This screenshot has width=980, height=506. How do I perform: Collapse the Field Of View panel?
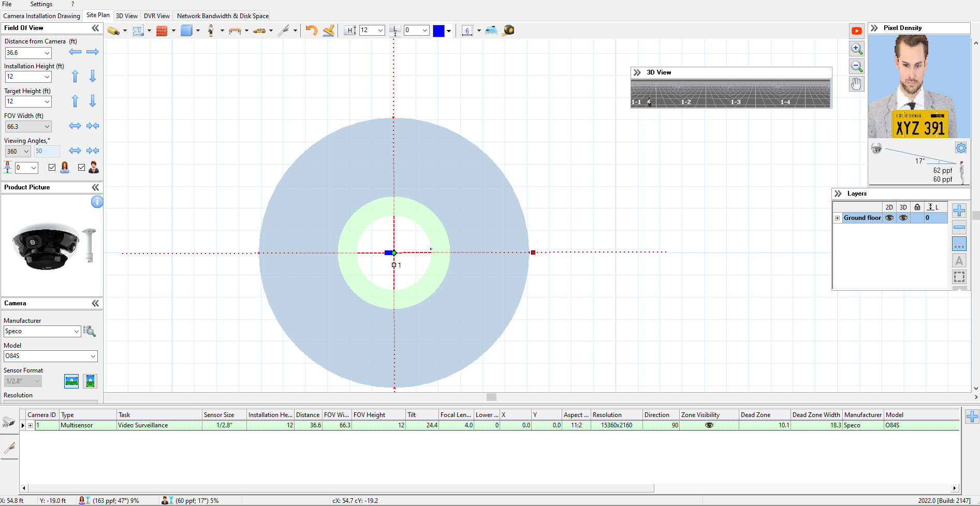click(95, 28)
